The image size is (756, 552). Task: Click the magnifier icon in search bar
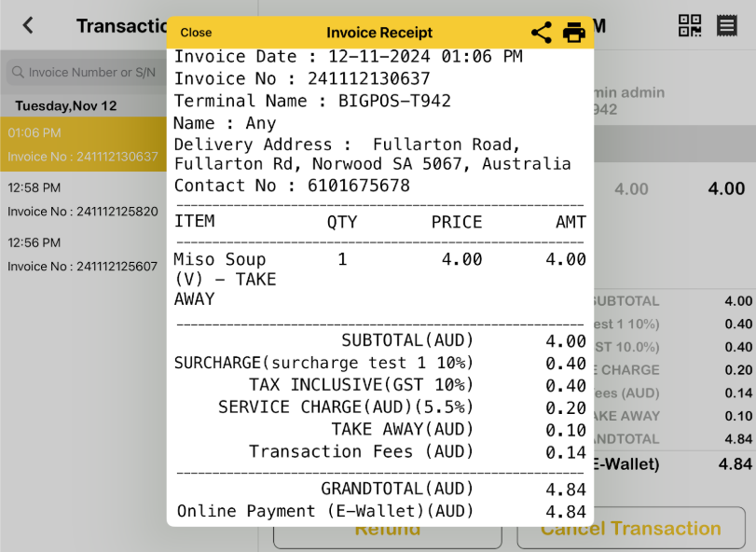(x=18, y=72)
